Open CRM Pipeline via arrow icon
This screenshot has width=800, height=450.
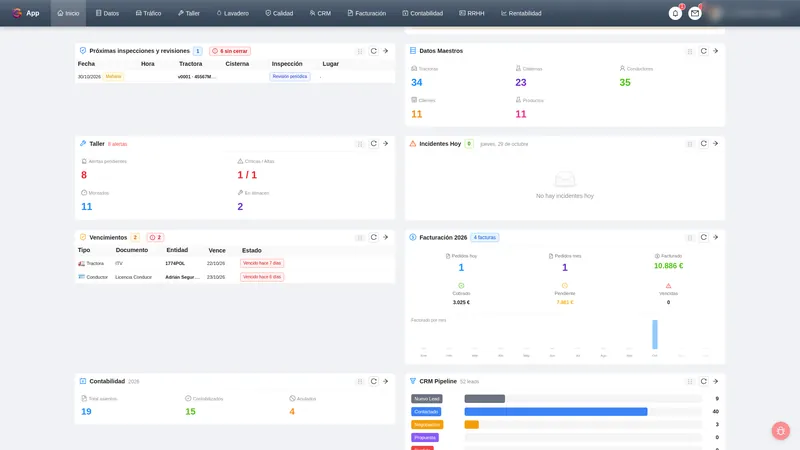tap(715, 381)
